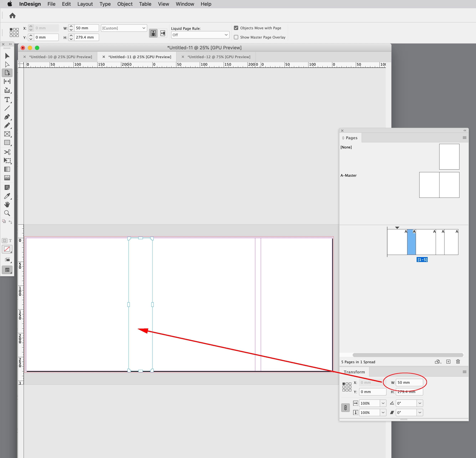Select the Eyedropper tool
The image size is (476, 458).
point(7,196)
